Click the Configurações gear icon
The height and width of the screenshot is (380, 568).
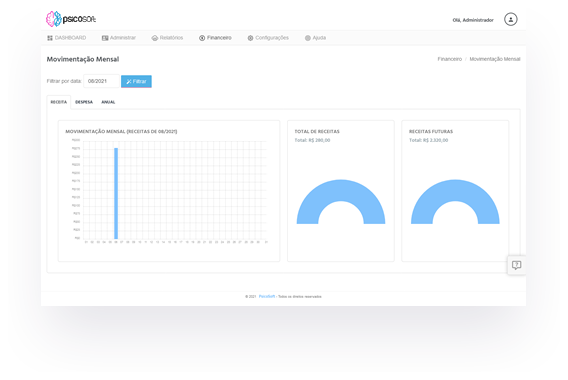(x=250, y=38)
